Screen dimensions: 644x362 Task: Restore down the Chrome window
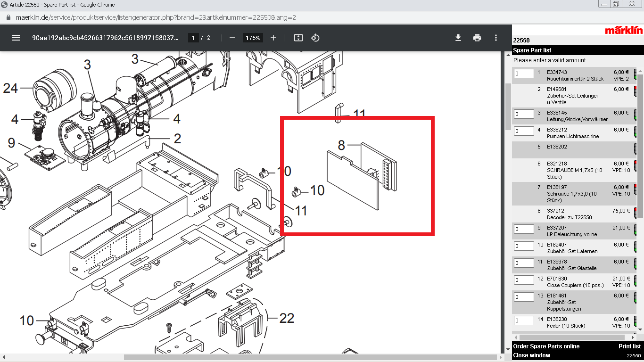point(616,4)
